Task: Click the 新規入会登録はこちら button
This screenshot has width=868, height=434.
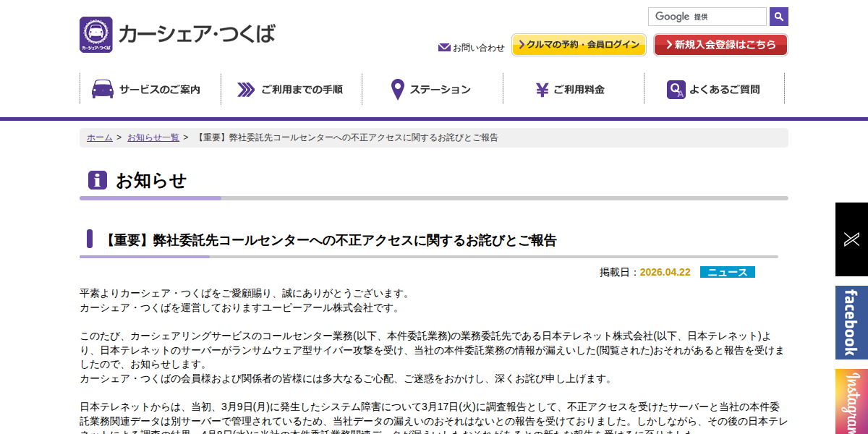Action: click(720, 44)
